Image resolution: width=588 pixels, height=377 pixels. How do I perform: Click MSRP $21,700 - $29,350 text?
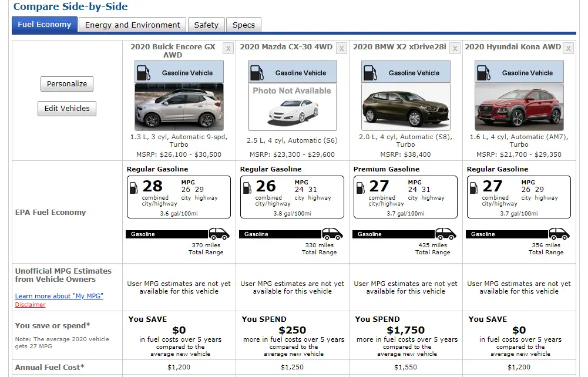[x=519, y=154]
